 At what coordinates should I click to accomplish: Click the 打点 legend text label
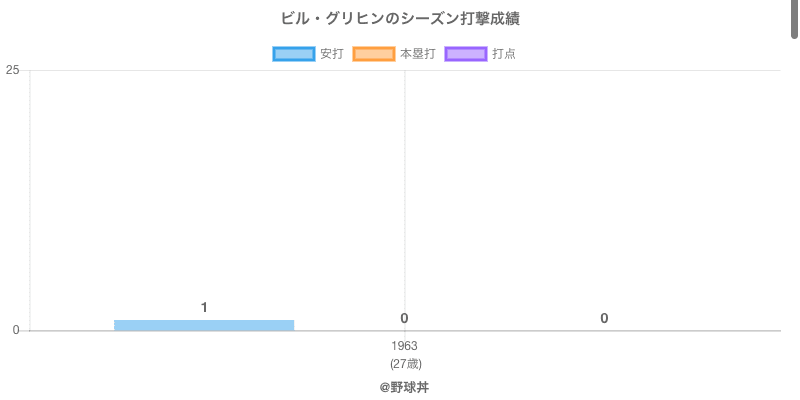click(x=504, y=54)
